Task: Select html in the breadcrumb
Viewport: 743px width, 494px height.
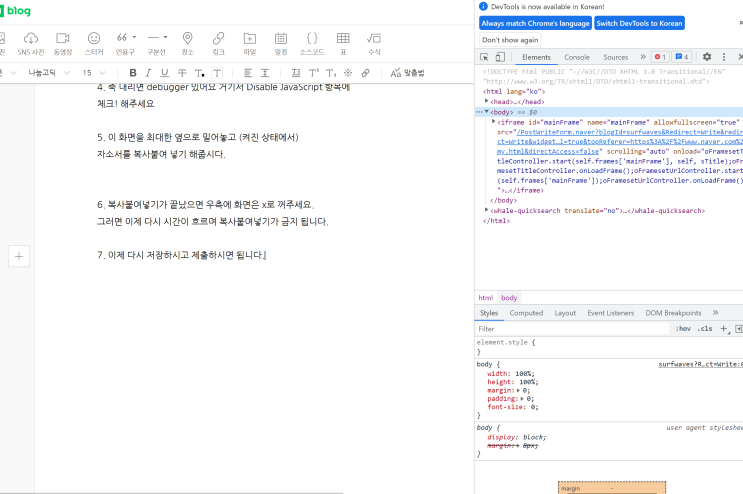Action: (x=485, y=297)
